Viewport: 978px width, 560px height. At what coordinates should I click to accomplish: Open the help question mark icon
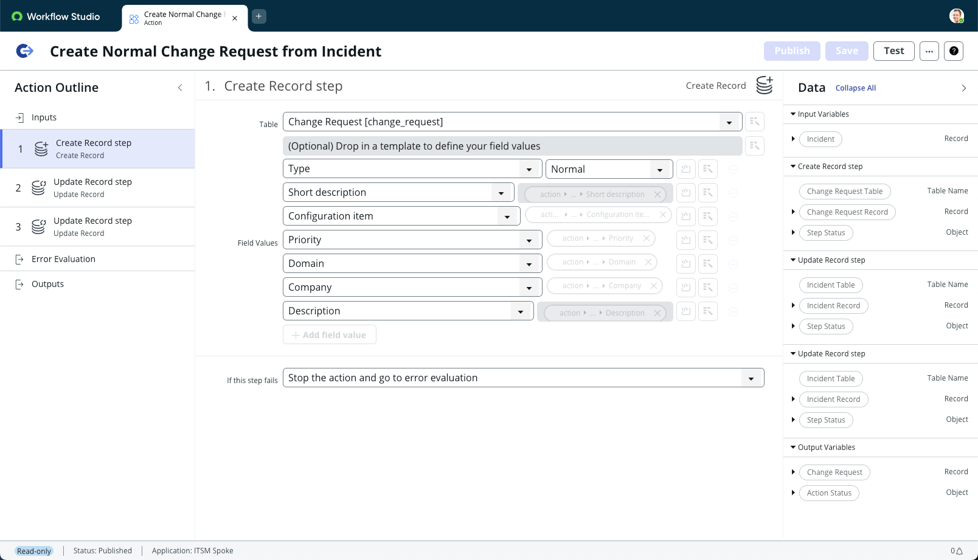point(954,51)
